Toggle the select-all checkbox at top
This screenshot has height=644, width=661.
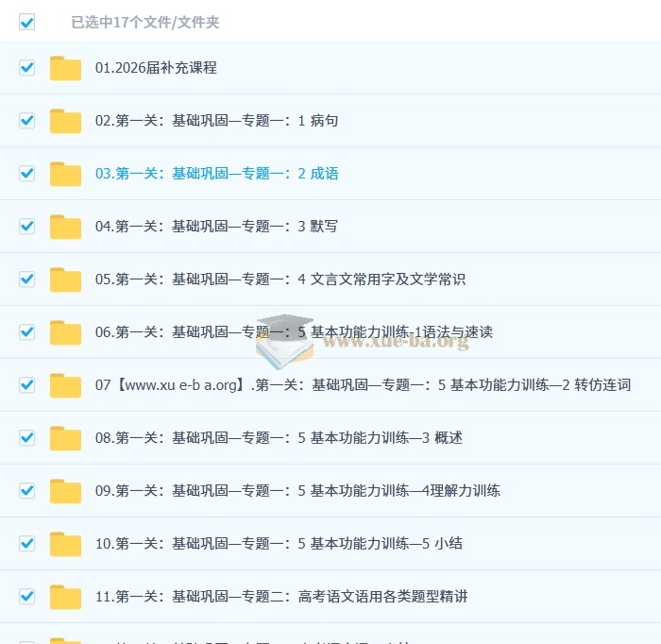click(27, 22)
